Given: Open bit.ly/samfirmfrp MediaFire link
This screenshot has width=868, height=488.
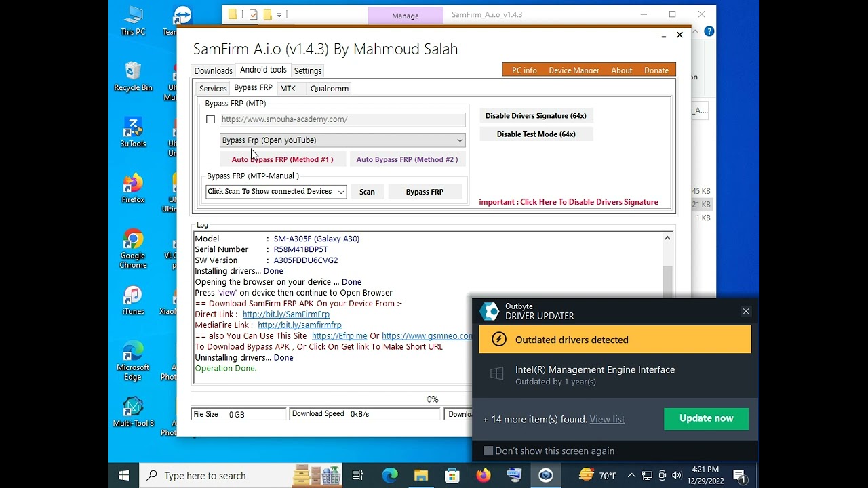Looking at the screenshot, I should pyautogui.click(x=300, y=325).
